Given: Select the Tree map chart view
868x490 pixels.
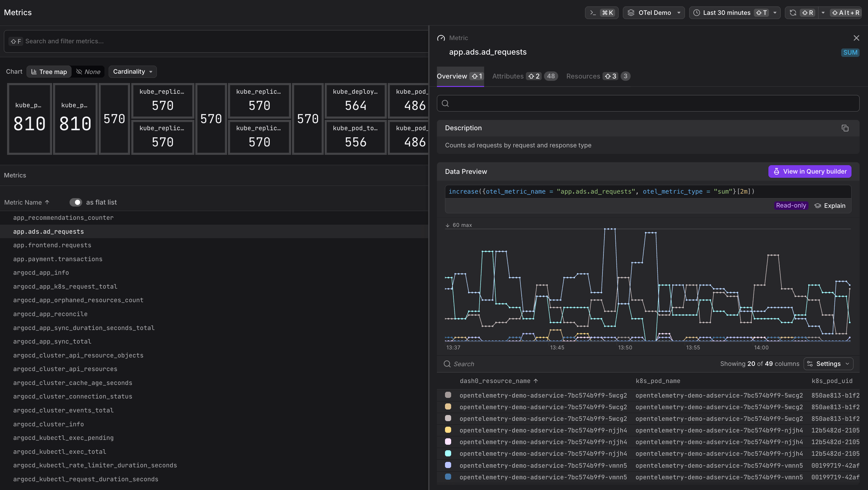Looking at the screenshot, I should coord(49,71).
